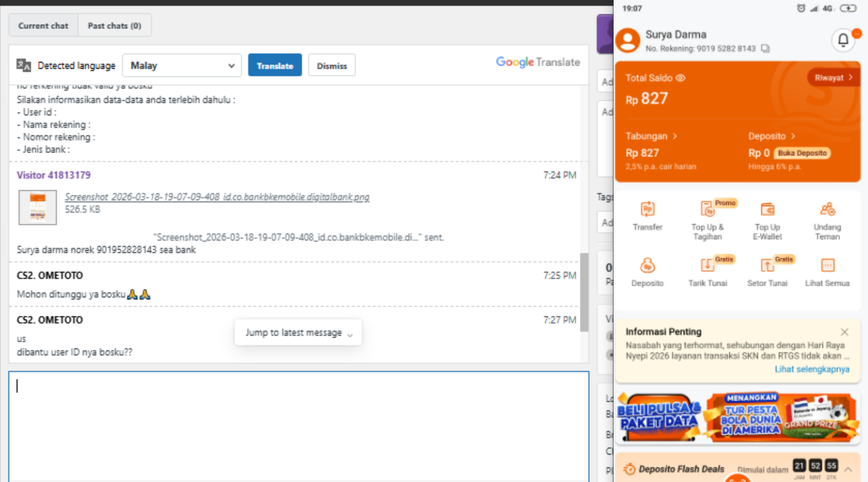The height and width of the screenshot is (482, 868).
Task: Click the blue Translate button
Action: [275, 66]
